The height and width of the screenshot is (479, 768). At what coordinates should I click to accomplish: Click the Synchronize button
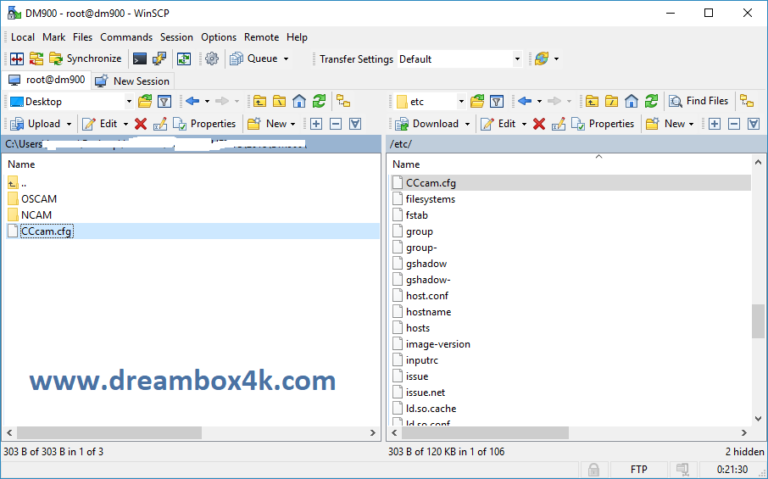click(x=86, y=59)
